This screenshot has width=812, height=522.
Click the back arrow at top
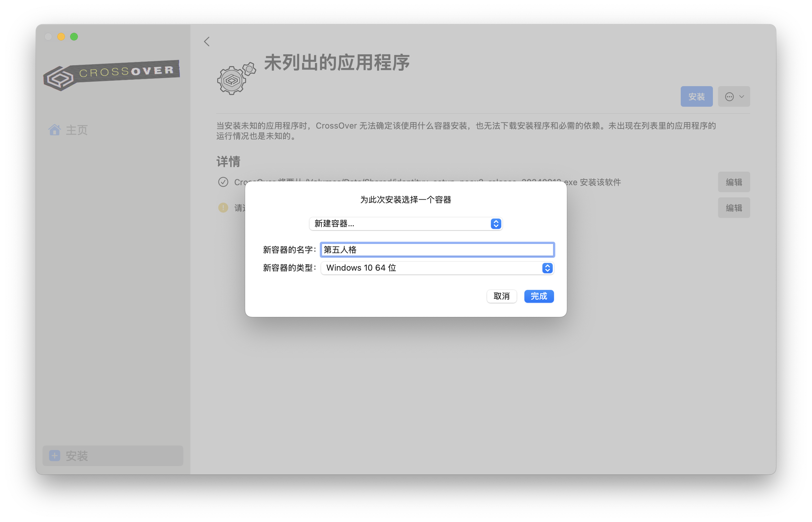click(x=207, y=41)
